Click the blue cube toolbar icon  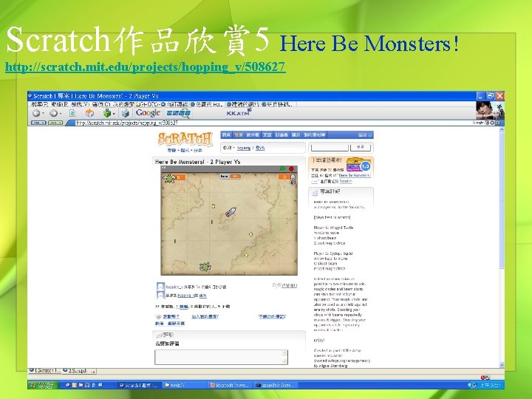(125, 113)
